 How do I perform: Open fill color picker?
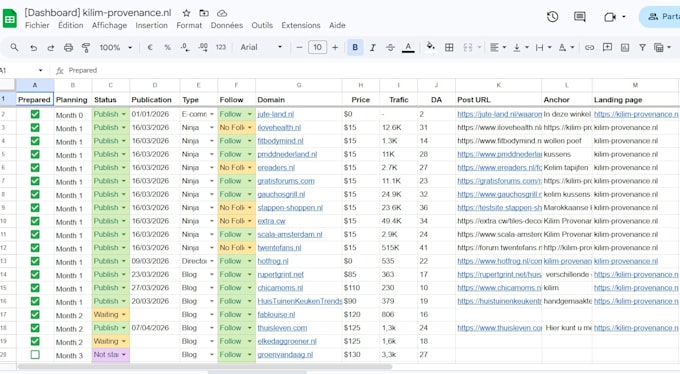click(x=431, y=46)
